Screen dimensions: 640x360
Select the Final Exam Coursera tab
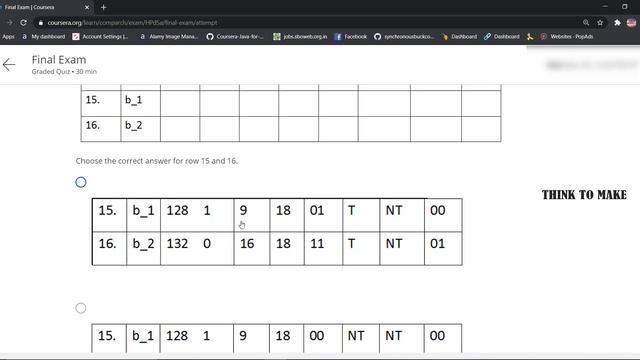46,7
